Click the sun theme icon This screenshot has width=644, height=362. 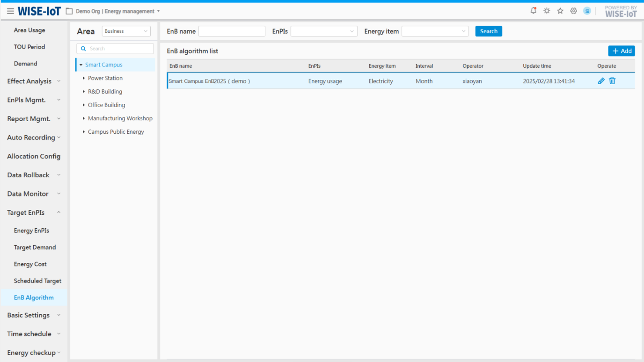[x=547, y=11]
